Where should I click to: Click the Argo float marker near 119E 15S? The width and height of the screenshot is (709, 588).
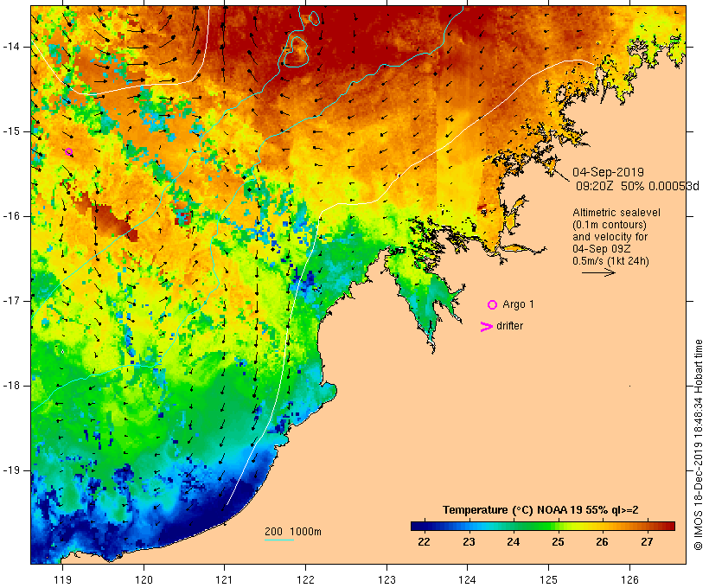coord(68,152)
